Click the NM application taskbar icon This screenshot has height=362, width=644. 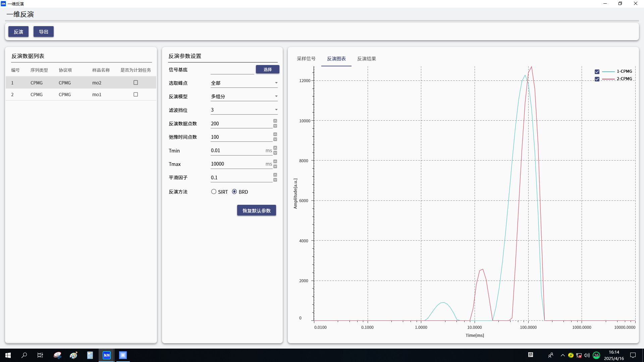pyautogui.click(x=107, y=355)
